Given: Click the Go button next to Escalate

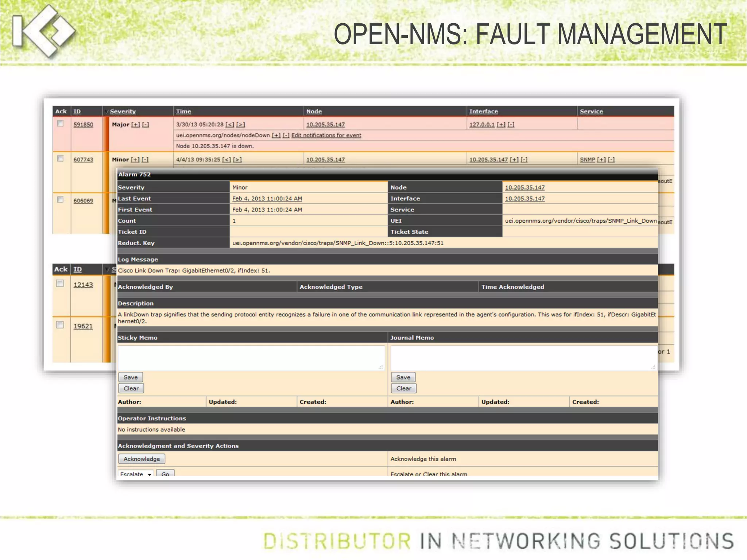Looking at the screenshot, I should tap(165, 473).
